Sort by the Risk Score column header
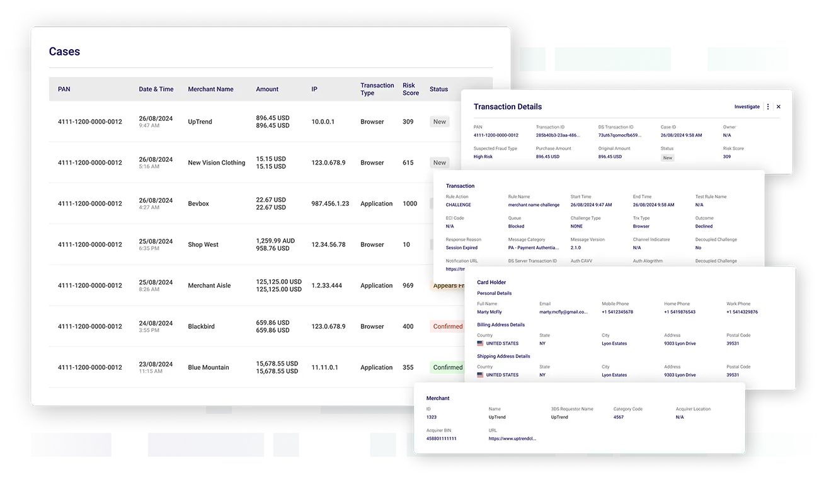Viewport: 819px width, 504px height. click(x=411, y=89)
